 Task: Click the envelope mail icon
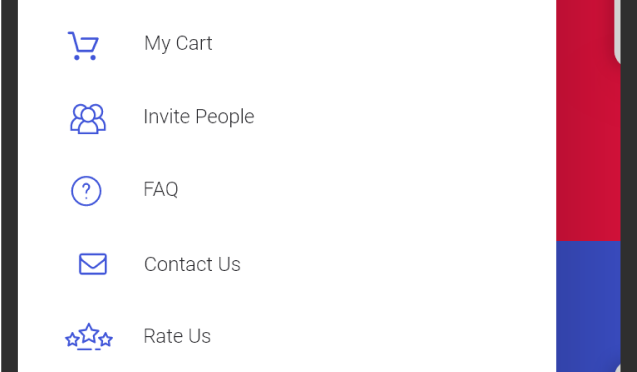click(93, 264)
